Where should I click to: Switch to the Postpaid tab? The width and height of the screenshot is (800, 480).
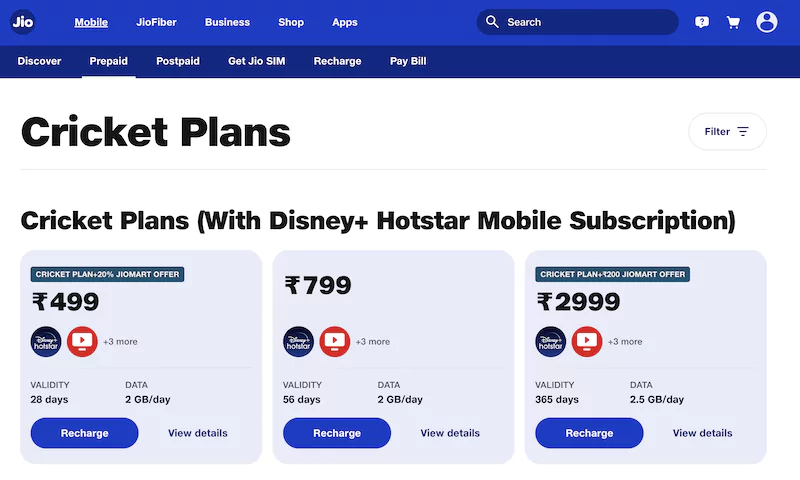(178, 61)
